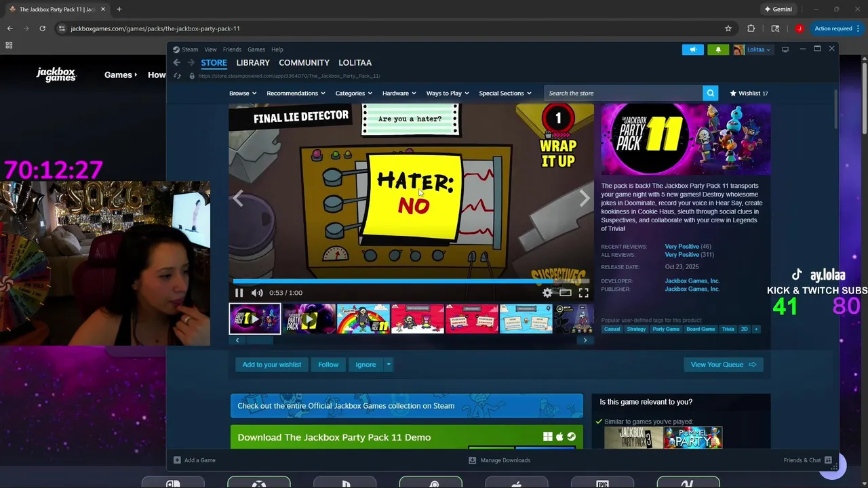Expand the Hardware dropdown
Image resolution: width=868 pixels, height=488 pixels.
(399, 93)
